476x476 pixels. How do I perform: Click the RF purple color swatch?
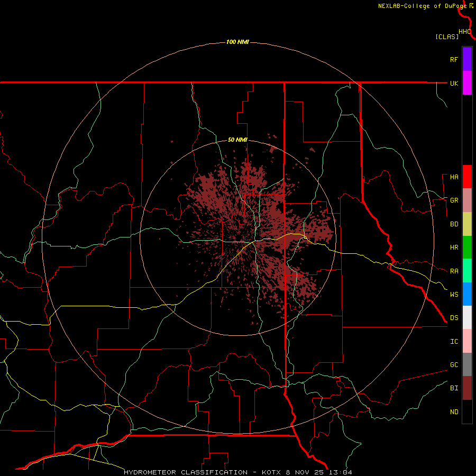pos(467,59)
